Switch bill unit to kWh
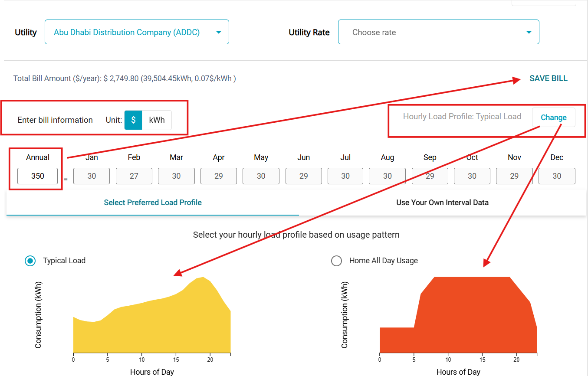This screenshot has height=376, width=588. coord(157,120)
